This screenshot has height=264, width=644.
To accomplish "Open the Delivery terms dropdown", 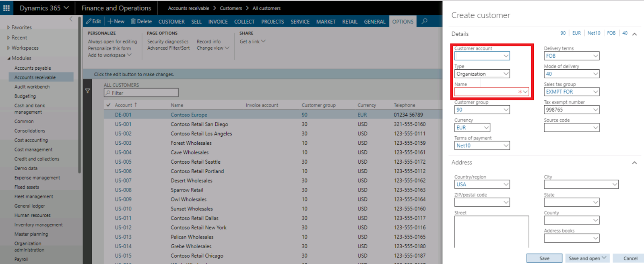I will (x=595, y=56).
